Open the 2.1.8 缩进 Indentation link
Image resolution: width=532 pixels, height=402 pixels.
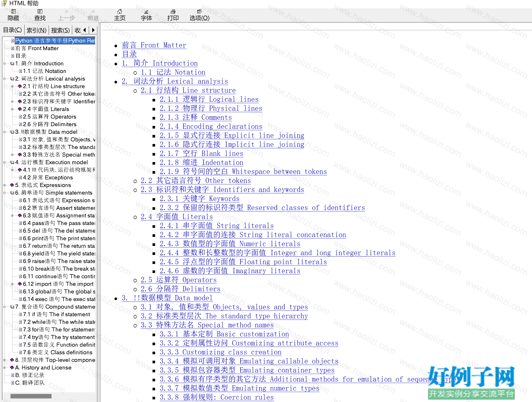202,163
